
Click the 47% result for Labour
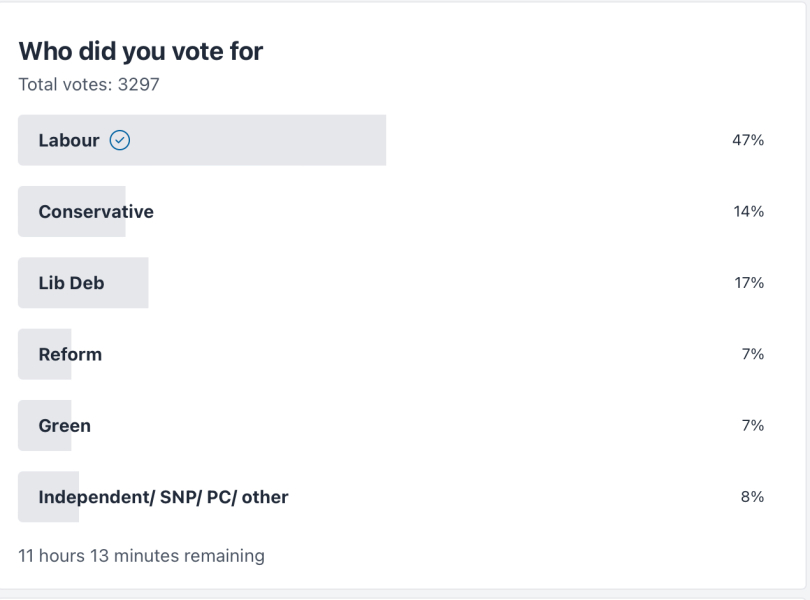(748, 141)
